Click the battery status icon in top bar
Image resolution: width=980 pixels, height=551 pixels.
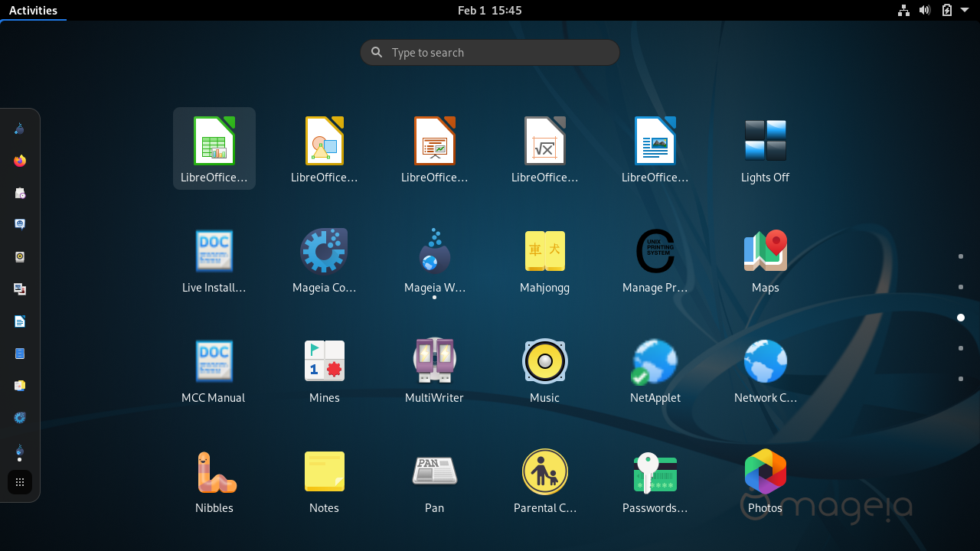(x=947, y=10)
